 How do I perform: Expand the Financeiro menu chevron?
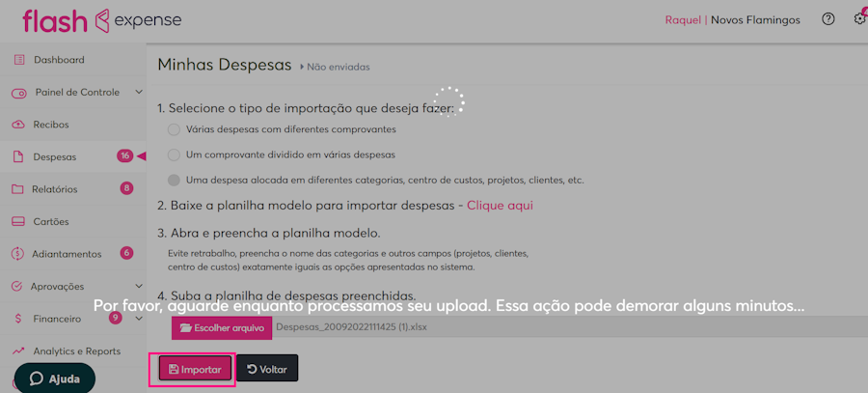click(139, 319)
